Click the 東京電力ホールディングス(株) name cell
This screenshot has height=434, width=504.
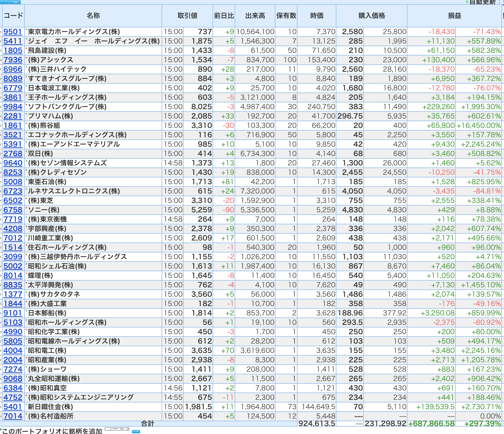click(93, 32)
